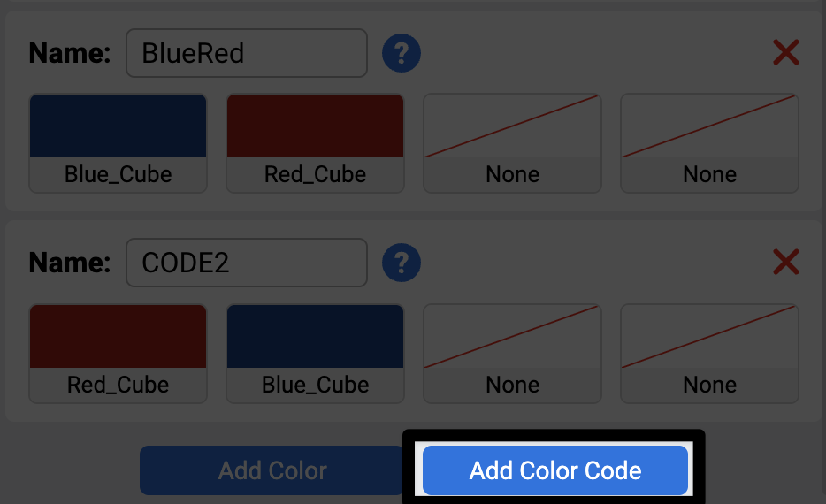Click the Red_Cube text label under CODE2

pyautogui.click(x=119, y=385)
